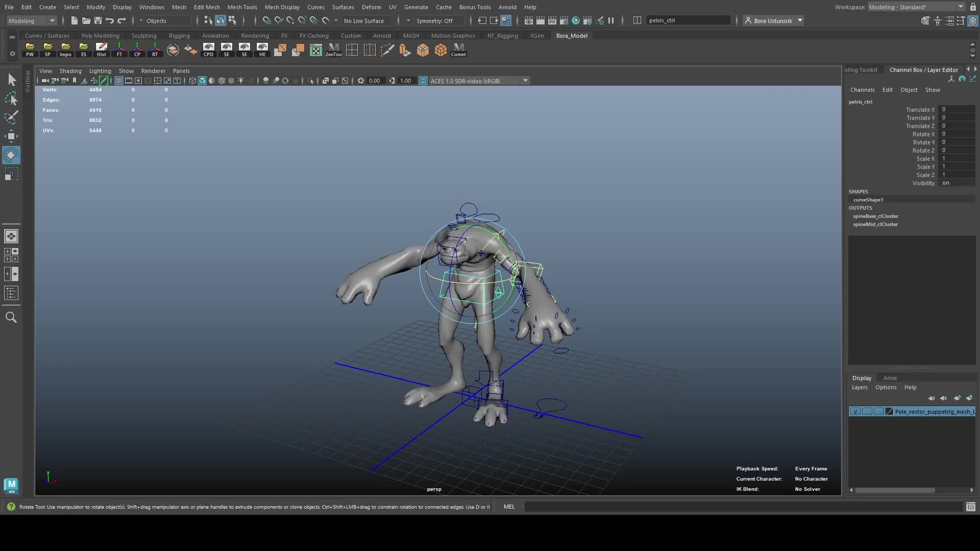Open the ZenToo shelf icon
Screen dimensions: 980x551
(x=333, y=49)
